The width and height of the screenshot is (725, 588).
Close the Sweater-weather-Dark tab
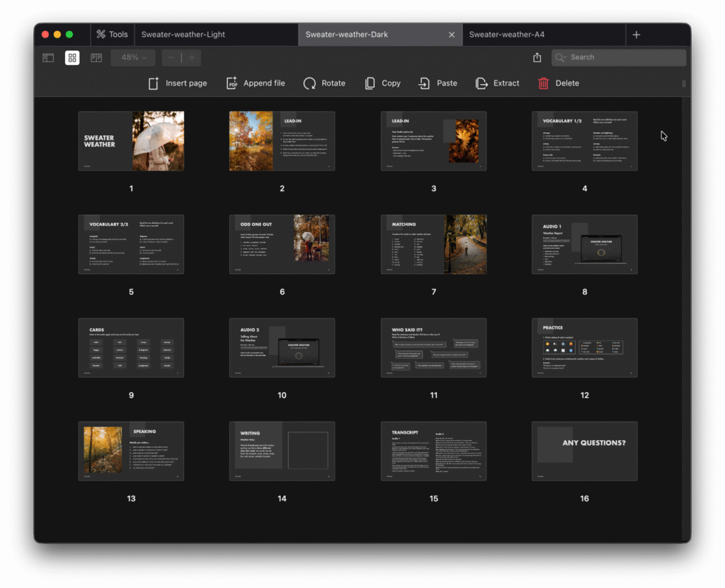pyautogui.click(x=452, y=35)
